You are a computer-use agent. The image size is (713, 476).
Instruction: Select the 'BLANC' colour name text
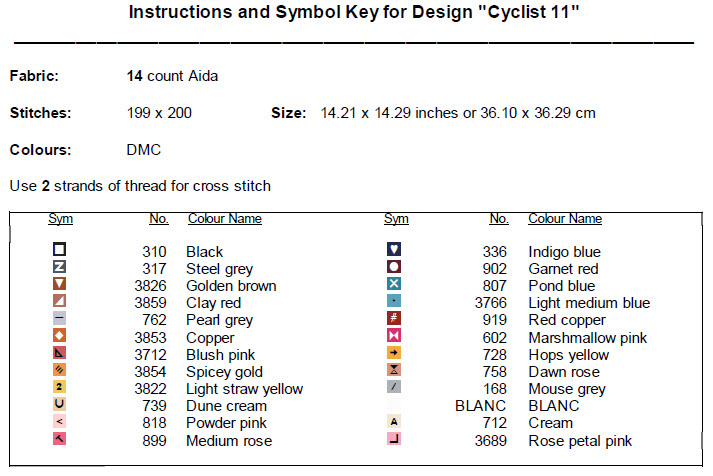553,406
